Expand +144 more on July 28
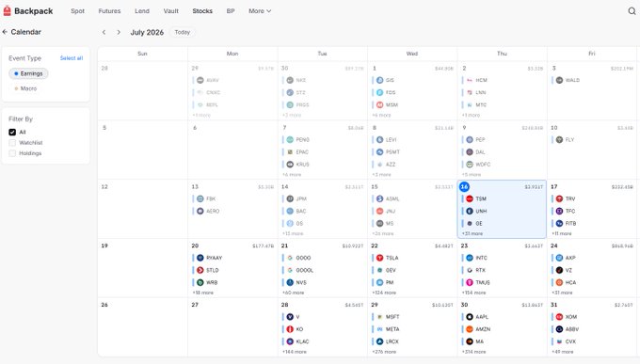The image size is (640, 364). point(294,352)
